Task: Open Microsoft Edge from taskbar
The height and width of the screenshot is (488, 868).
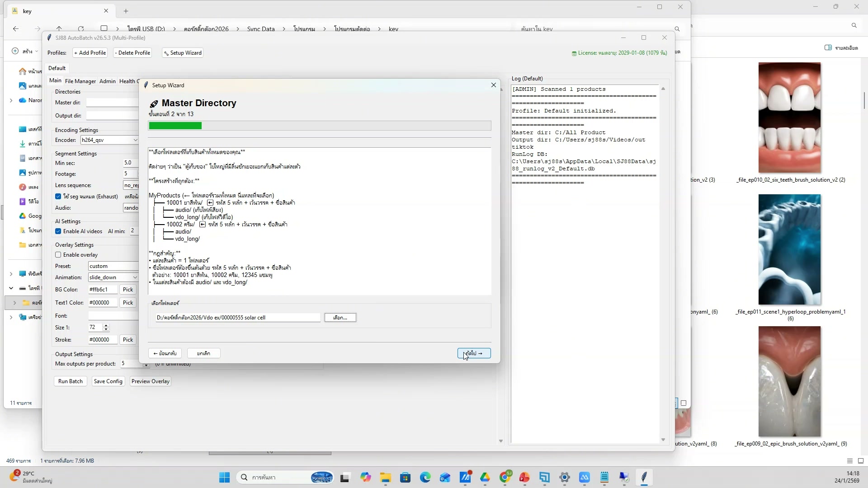Action: point(425,477)
